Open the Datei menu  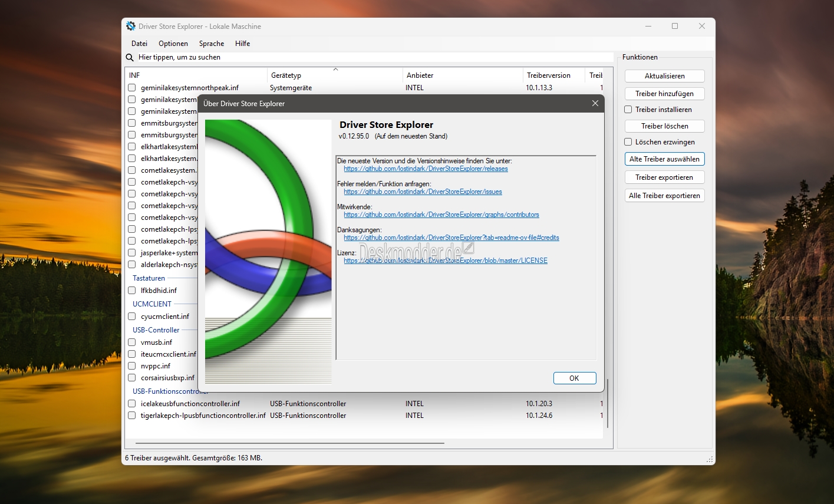140,44
